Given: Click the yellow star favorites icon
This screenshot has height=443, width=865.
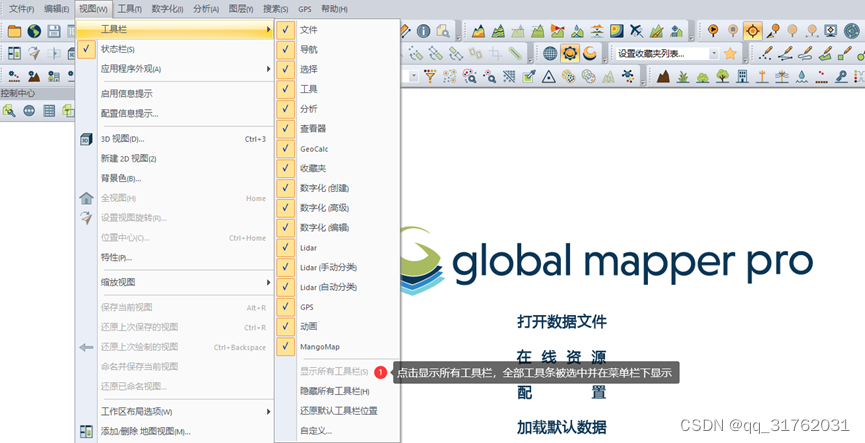Looking at the screenshot, I should pyautogui.click(x=730, y=53).
